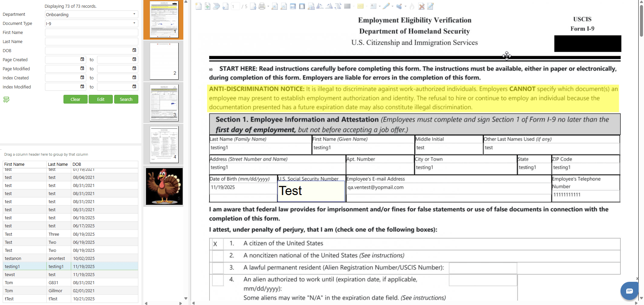
Task: Open Index Modified end date calendar
Action: [x=134, y=87]
